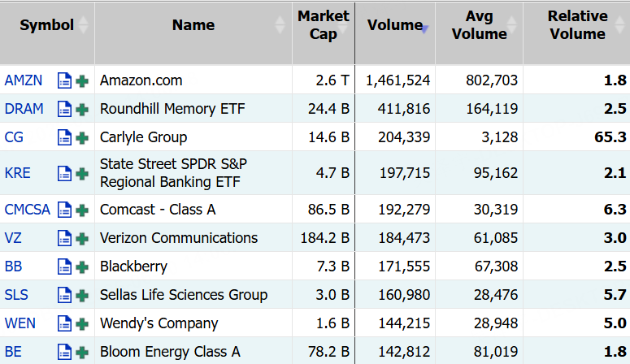Open the CMCSA ticker link
The width and height of the screenshot is (630, 364).
click(x=28, y=210)
